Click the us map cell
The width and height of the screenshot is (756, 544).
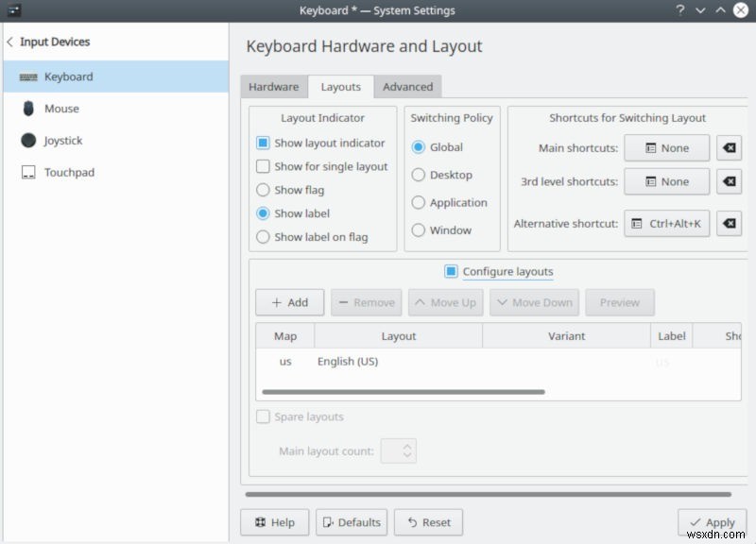point(285,362)
